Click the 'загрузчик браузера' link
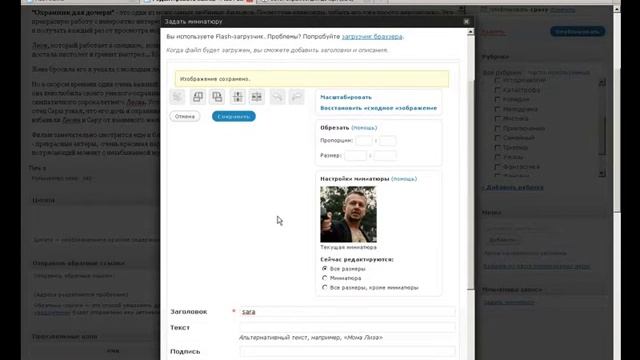 point(372,37)
